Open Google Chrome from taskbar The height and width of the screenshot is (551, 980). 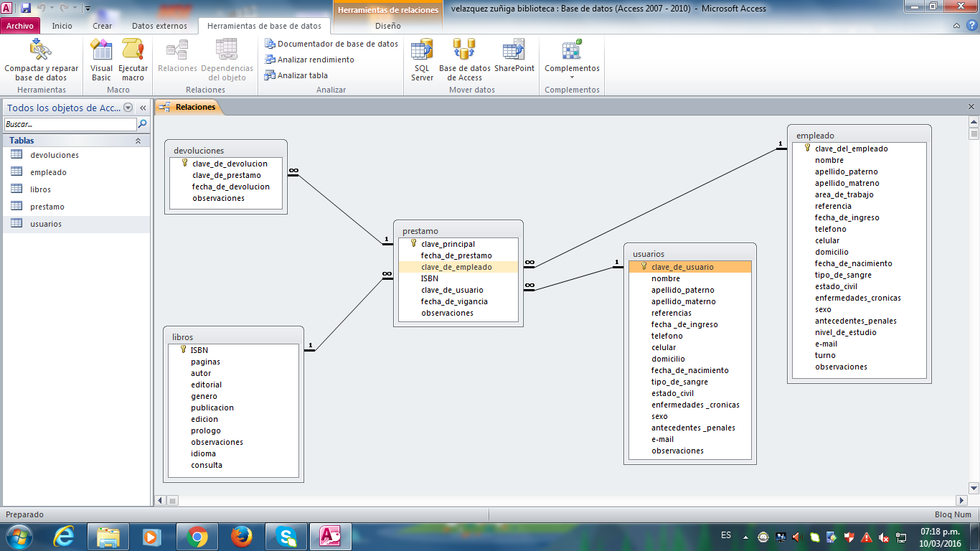(x=197, y=537)
